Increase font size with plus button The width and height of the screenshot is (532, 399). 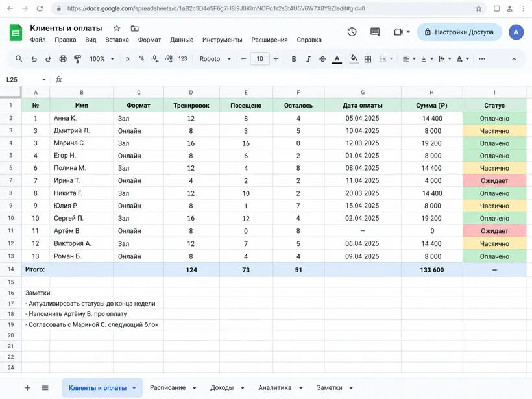tap(276, 58)
